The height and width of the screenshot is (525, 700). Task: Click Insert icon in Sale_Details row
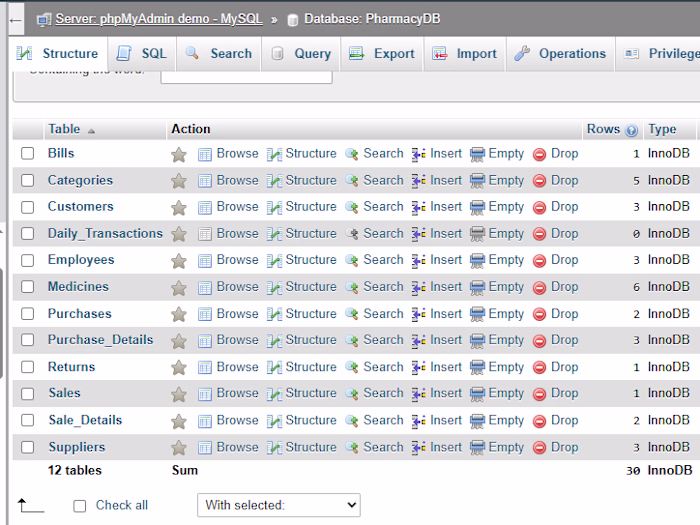[x=418, y=421]
